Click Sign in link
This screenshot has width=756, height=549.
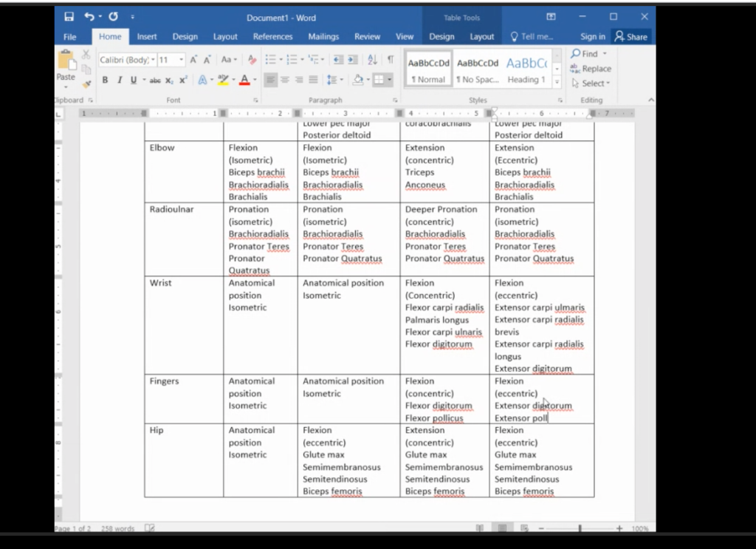[x=593, y=37]
